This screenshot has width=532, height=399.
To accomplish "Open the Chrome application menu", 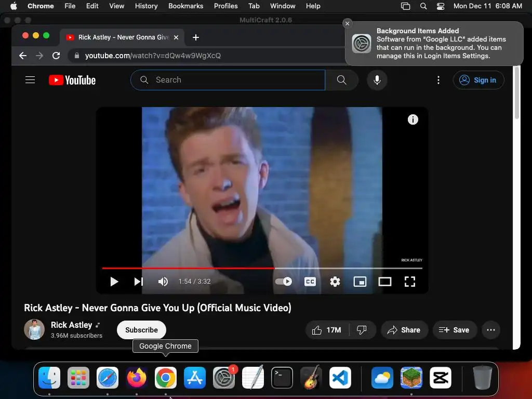I will click(41, 6).
